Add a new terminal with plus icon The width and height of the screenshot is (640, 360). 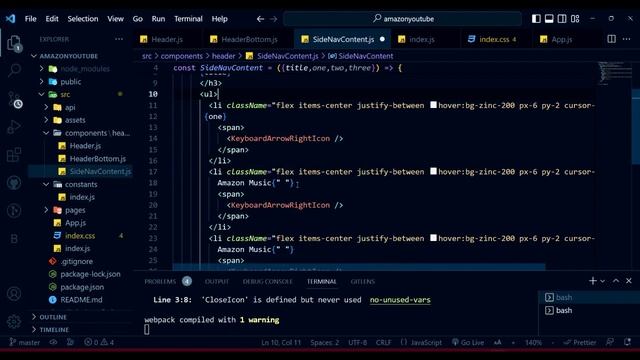(593, 281)
